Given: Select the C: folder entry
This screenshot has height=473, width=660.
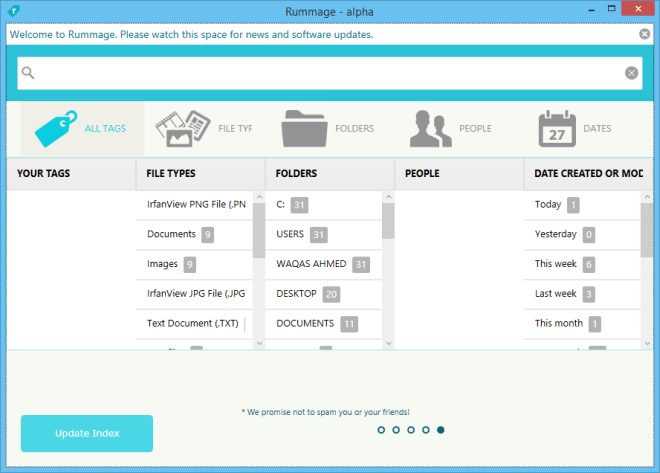Looking at the screenshot, I should pos(324,205).
